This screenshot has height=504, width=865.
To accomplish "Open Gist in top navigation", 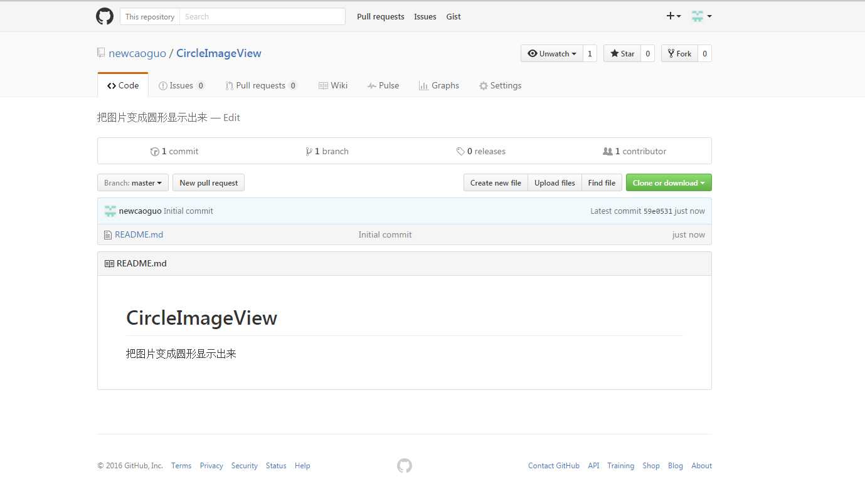I will tap(454, 17).
